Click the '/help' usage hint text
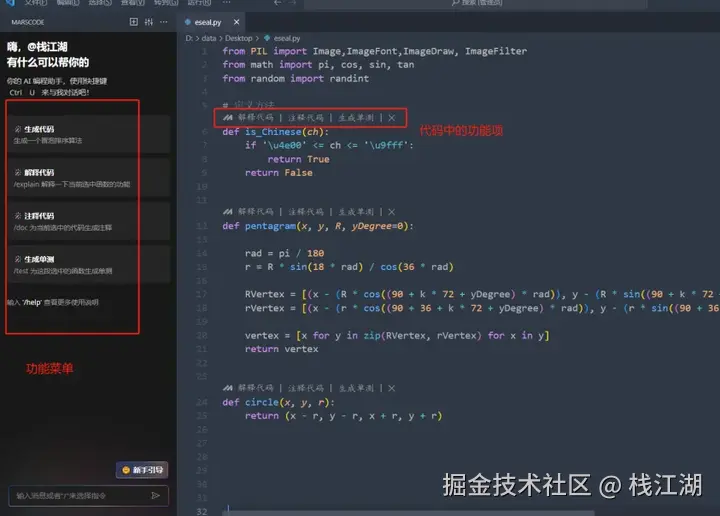This screenshot has width=720, height=516. (x=52, y=302)
